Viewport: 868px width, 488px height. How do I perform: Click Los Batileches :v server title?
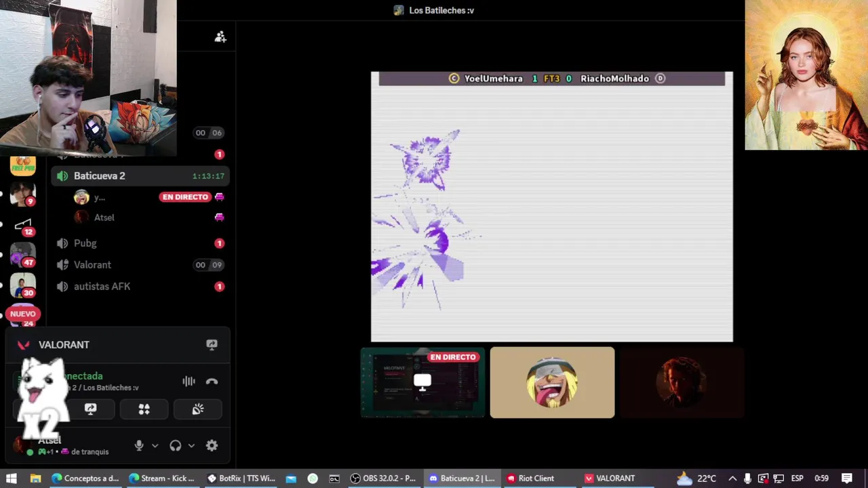pyautogui.click(x=441, y=10)
